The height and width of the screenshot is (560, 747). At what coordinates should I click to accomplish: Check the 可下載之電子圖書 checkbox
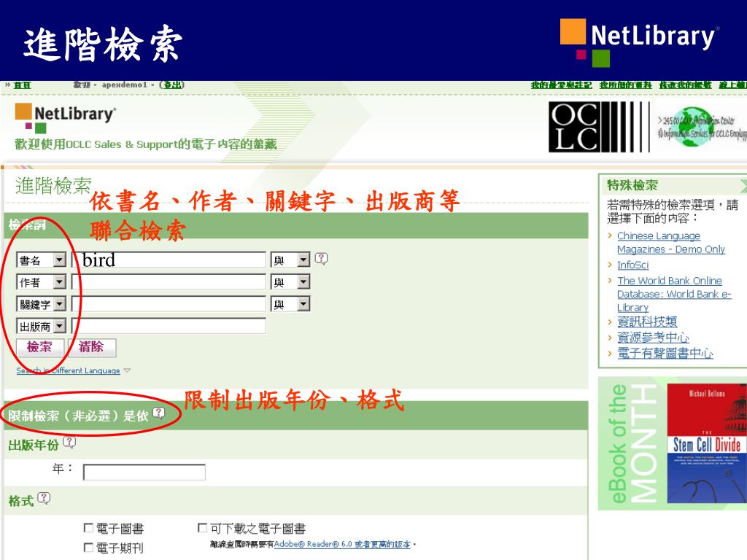pyautogui.click(x=202, y=528)
